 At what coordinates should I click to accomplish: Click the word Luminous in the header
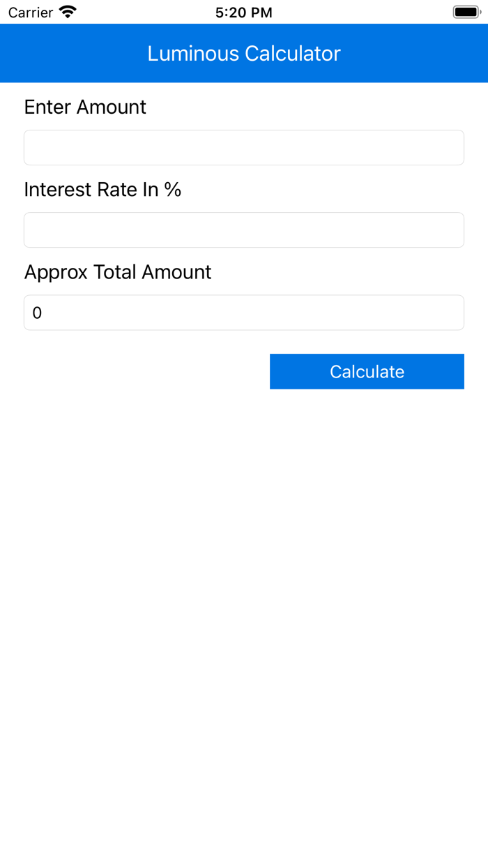(x=193, y=54)
